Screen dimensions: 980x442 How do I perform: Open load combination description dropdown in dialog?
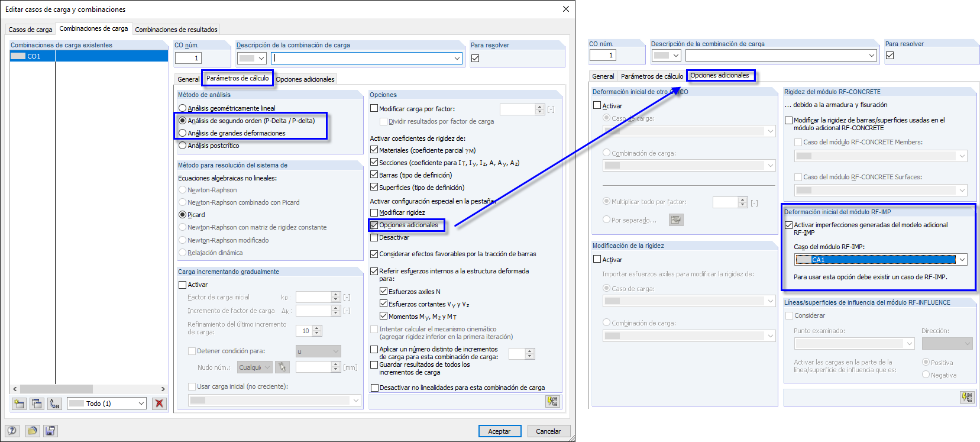(x=457, y=58)
